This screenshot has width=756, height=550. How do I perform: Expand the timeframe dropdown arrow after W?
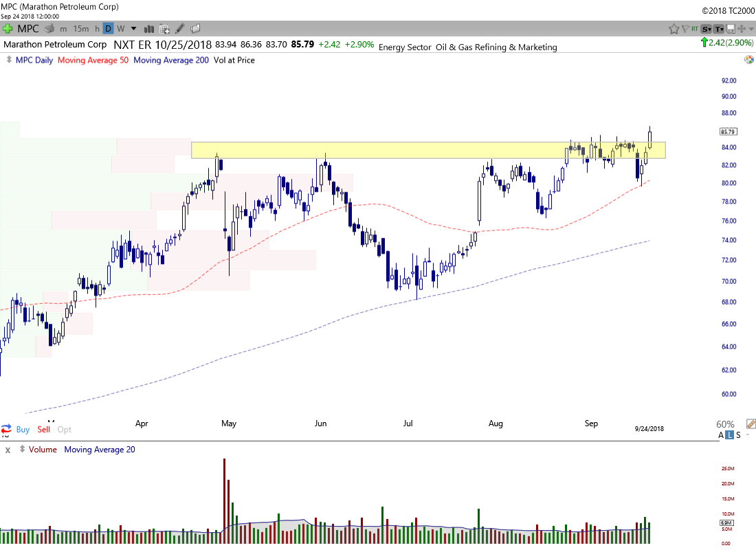pyautogui.click(x=133, y=29)
